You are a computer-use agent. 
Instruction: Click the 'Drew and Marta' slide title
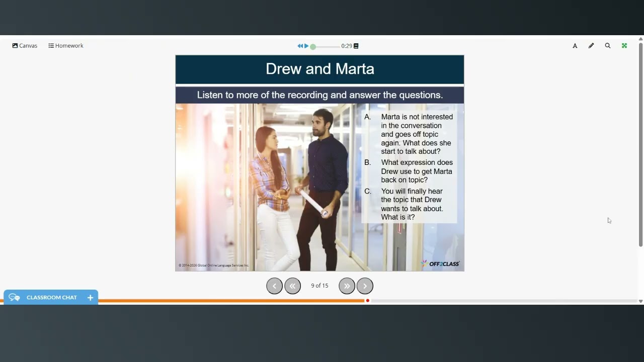coord(320,69)
